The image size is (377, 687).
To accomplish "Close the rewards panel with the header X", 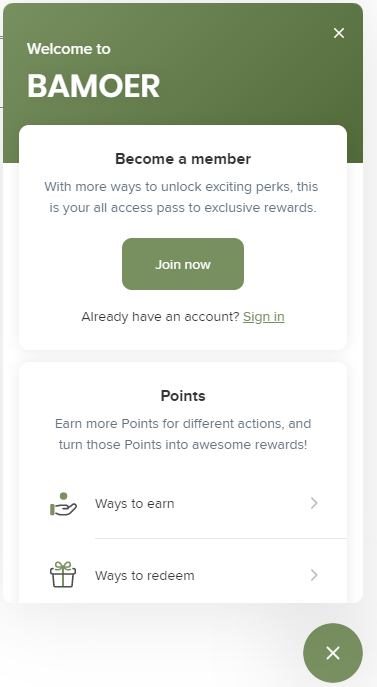I will click(x=338, y=33).
